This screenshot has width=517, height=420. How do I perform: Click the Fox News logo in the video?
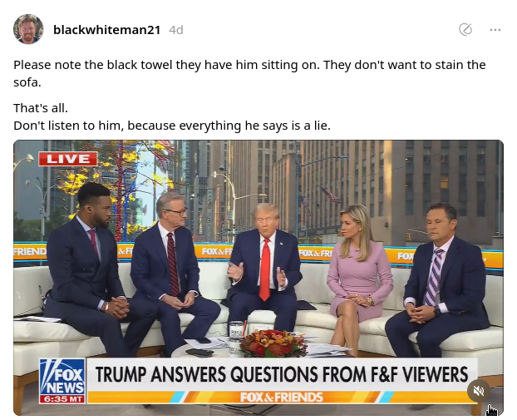62,377
